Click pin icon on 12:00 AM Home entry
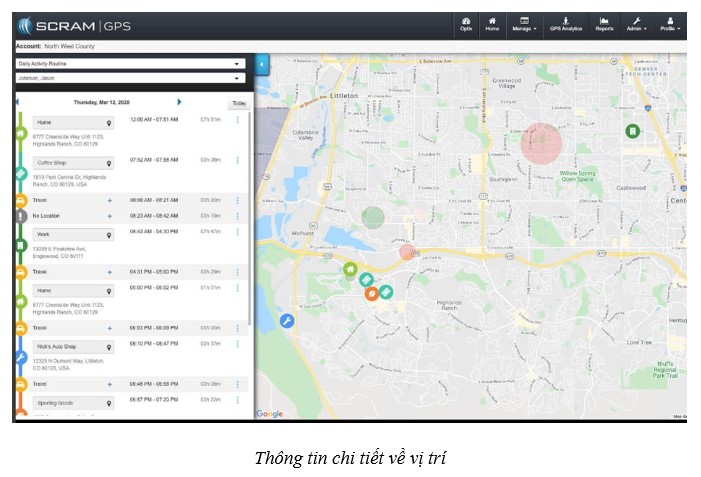Viewport: 701px width, 477px height. 109,123
